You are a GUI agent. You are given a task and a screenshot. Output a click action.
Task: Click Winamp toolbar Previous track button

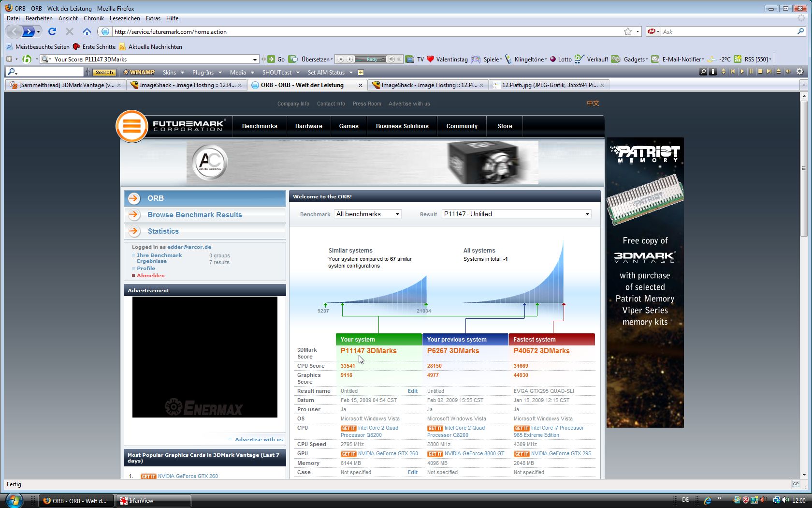click(x=733, y=72)
